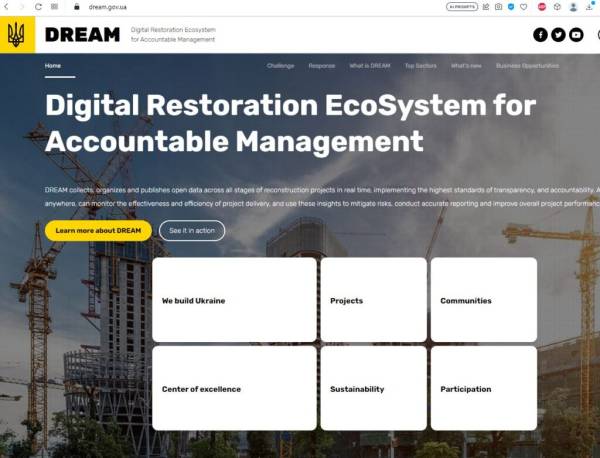This screenshot has height=458, width=600.
Task: Open the Communities card
Action: [484, 300]
